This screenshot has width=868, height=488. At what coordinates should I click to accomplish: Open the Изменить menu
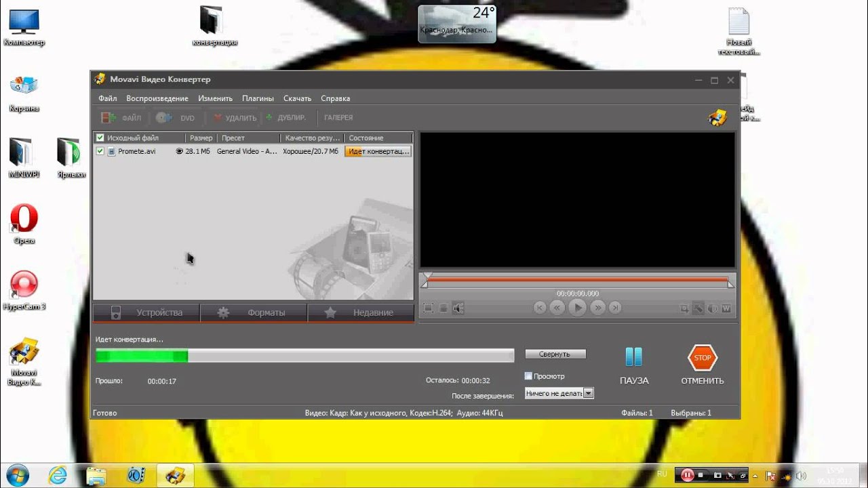tap(215, 98)
